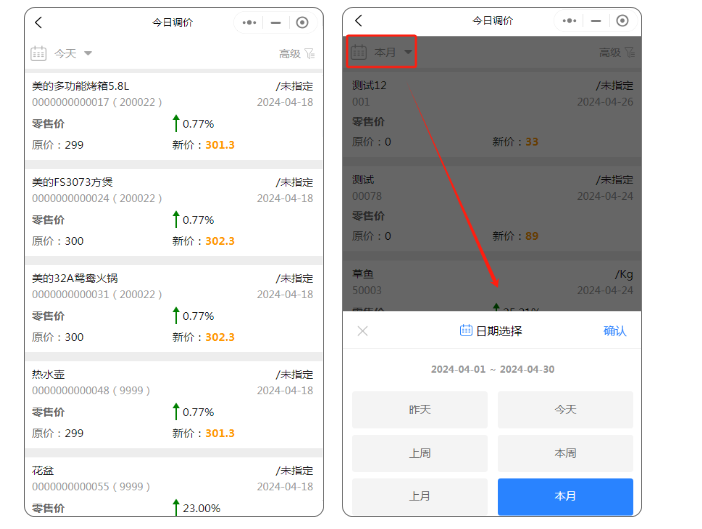Click new price 89 of 测试
The width and height of the screenshot is (702, 529).
532,236
